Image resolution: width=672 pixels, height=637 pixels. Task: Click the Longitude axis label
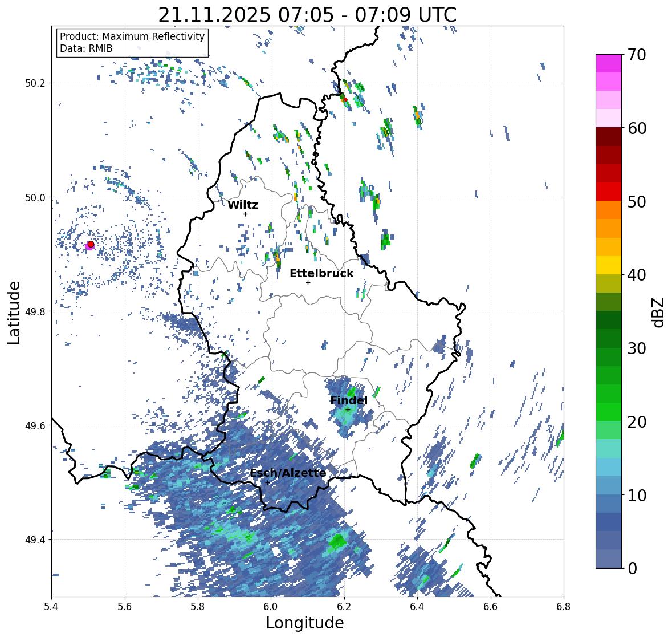coord(305,623)
